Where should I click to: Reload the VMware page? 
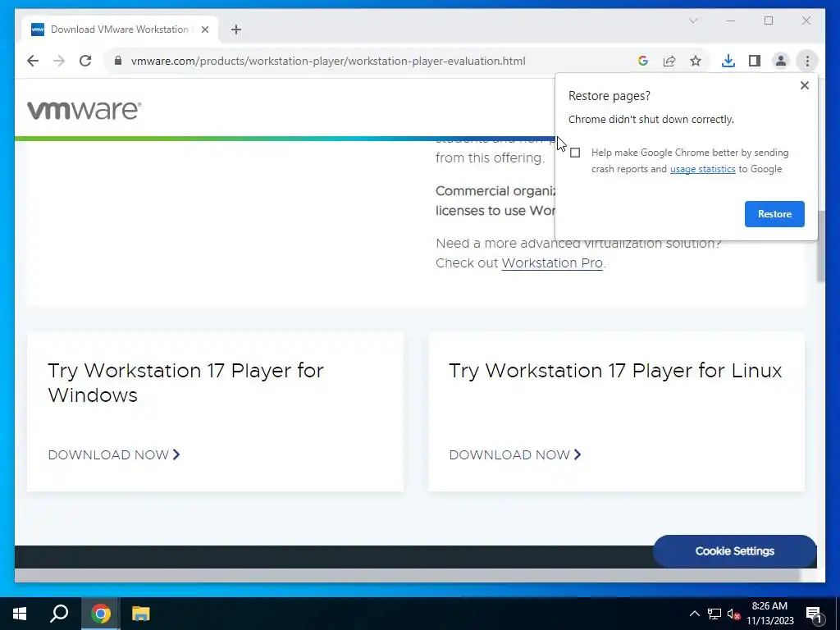click(85, 61)
